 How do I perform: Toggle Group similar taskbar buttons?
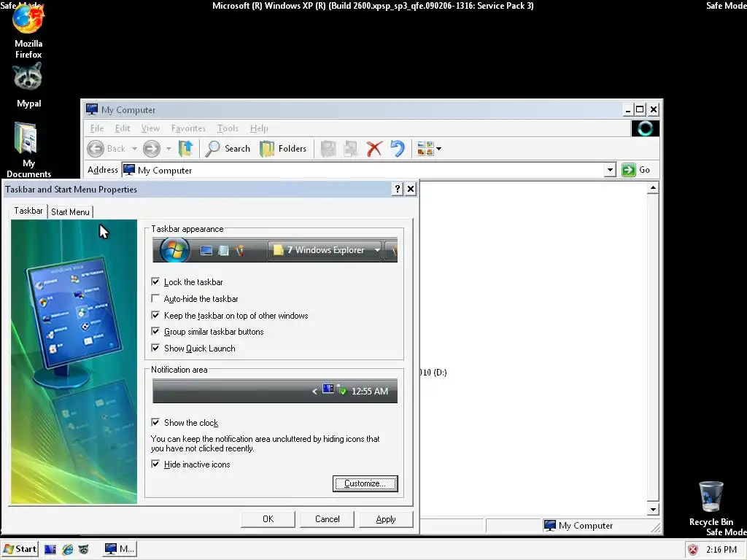(155, 332)
